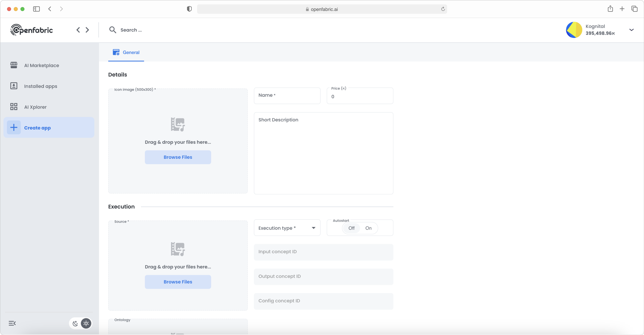The height and width of the screenshot is (335, 644).
Task: Toggle Autostart switch to Off
Action: (x=351, y=228)
